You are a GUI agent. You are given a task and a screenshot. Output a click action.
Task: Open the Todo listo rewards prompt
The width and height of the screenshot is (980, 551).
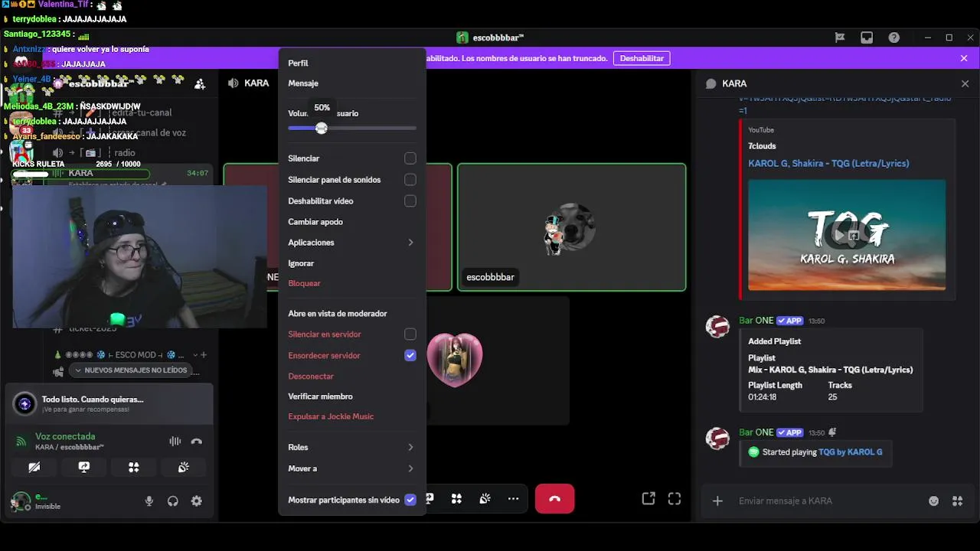point(109,403)
